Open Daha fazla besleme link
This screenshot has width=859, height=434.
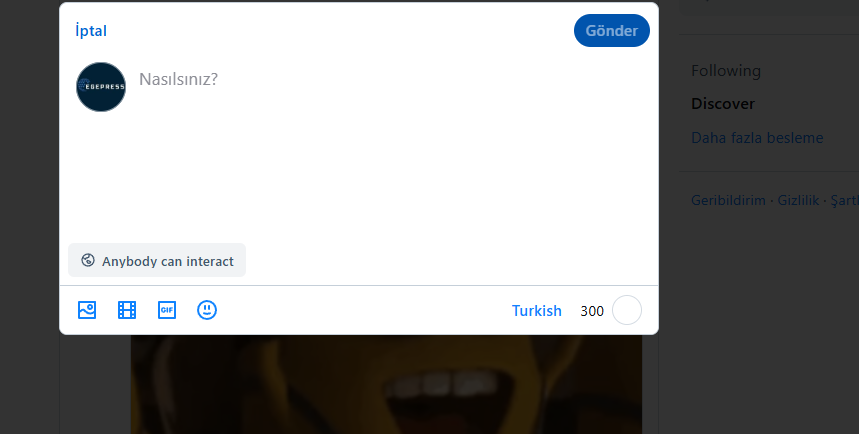tap(757, 138)
